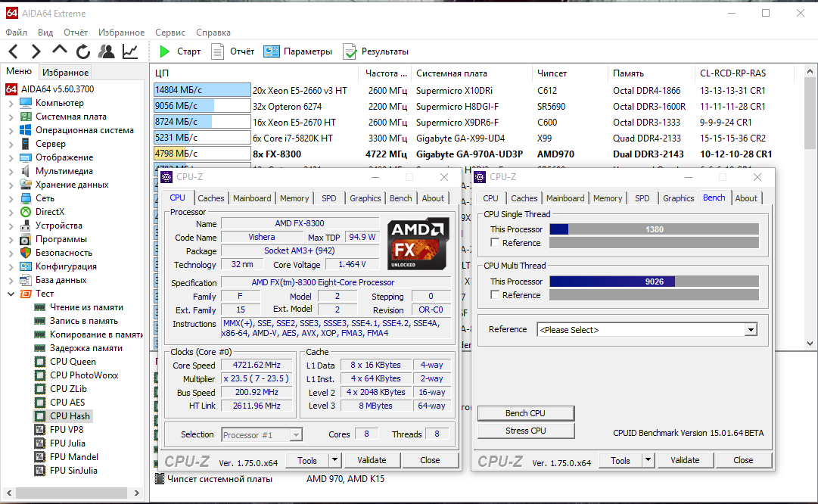
Task: Open Tools dropdown arrow in CPU-Z CPU window
Action: coord(335,460)
